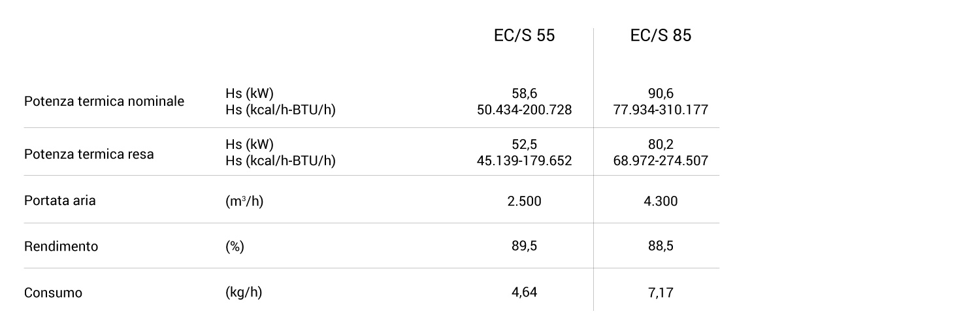Click the (%) unit label

coord(235,246)
